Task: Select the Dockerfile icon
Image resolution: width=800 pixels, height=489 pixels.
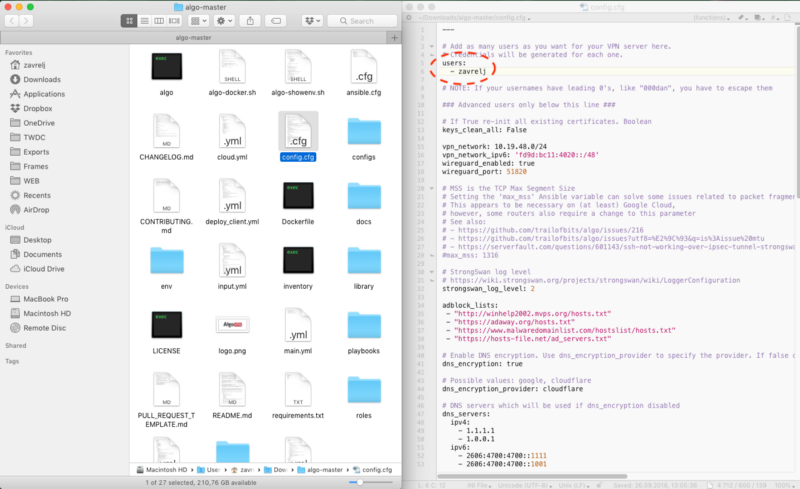Action: point(298,196)
